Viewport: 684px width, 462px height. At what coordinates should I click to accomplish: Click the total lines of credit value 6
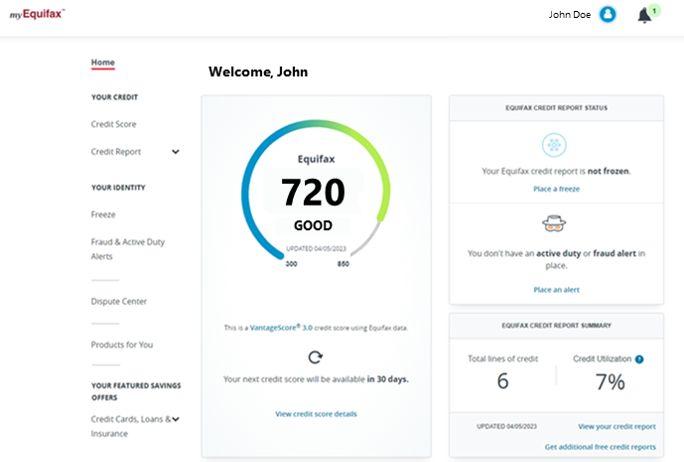pos(503,381)
